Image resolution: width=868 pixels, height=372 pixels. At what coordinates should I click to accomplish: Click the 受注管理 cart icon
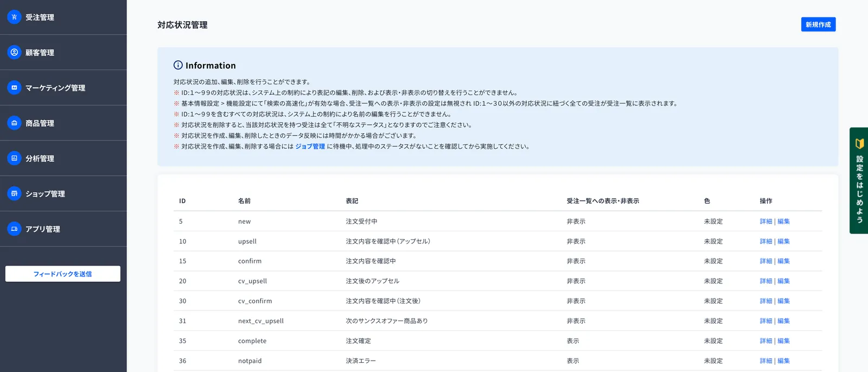coord(14,17)
